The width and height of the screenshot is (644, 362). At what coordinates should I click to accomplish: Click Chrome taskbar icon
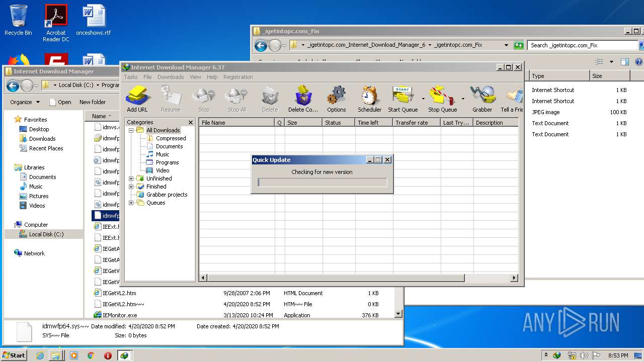click(91, 355)
